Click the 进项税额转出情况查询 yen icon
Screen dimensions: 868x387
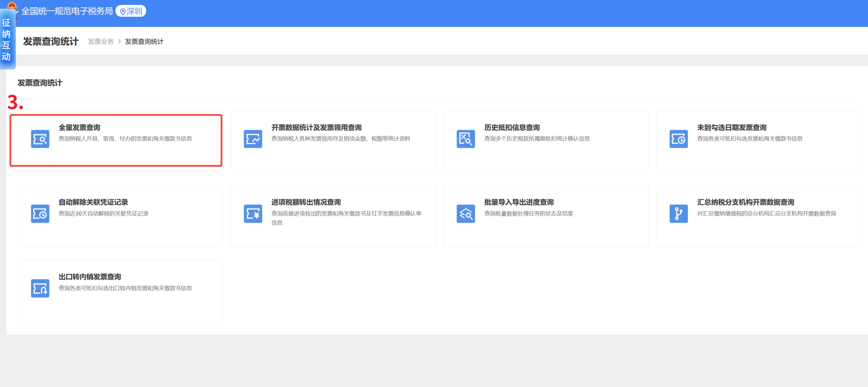[253, 213]
